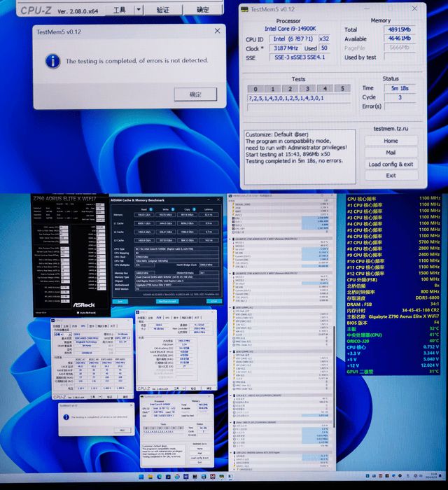This screenshot has height=490, width=448.
Task: Open 工具 dropdown arrow in the small CPU-Z memory window
Action: tap(183, 388)
